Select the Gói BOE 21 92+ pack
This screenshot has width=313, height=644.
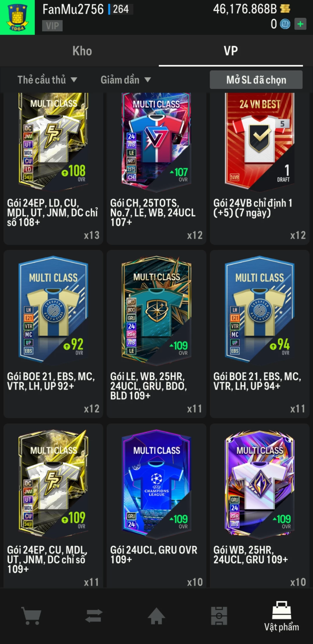pos(53,334)
